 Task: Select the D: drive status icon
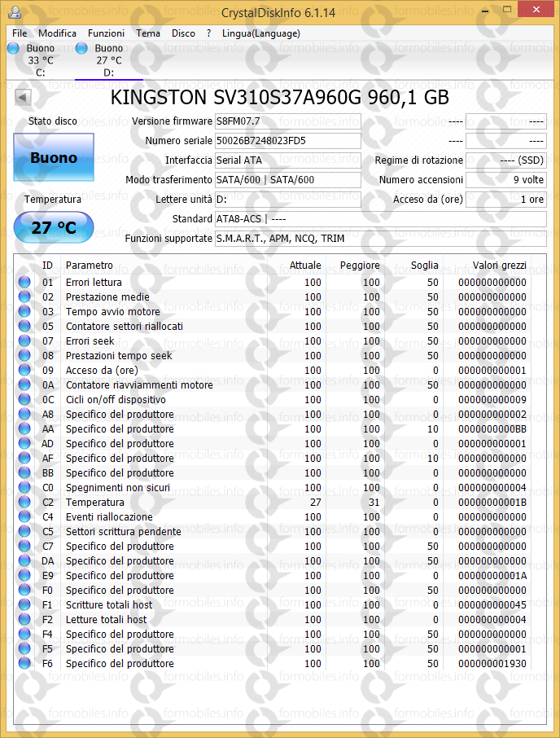pyautogui.click(x=81, y=49)
